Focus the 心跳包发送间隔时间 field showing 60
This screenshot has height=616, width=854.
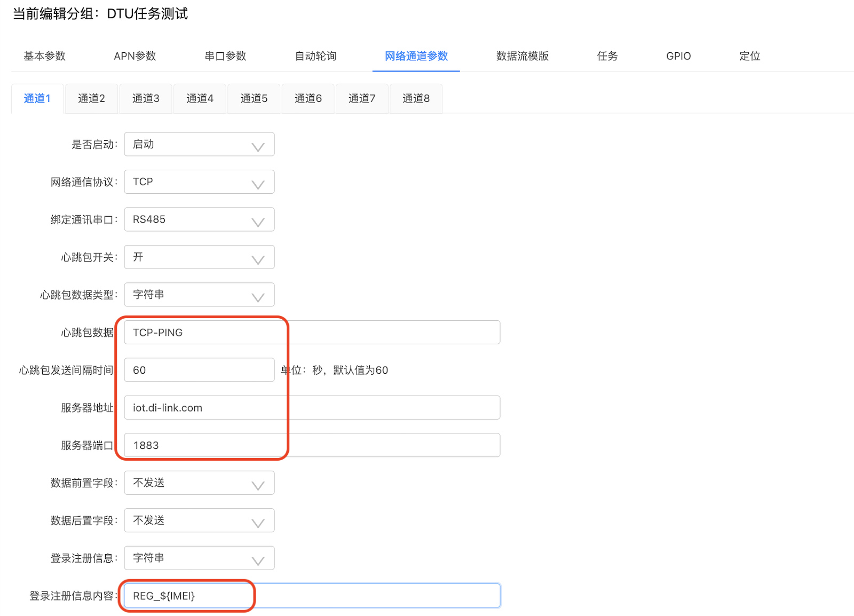tap(199, 370)
